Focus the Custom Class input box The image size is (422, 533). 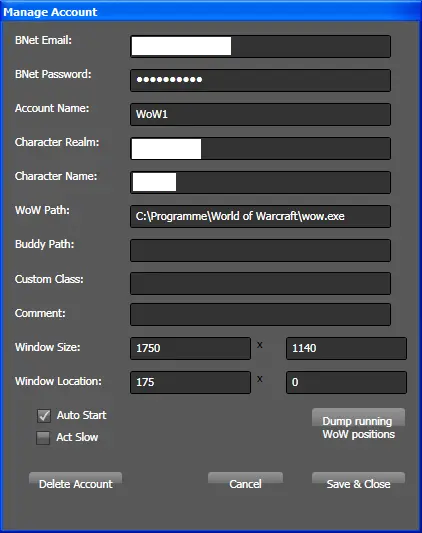260,283
